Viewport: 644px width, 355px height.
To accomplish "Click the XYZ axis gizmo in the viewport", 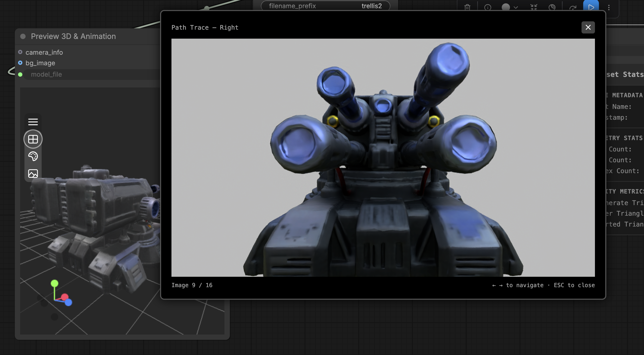I will point(61,293).
